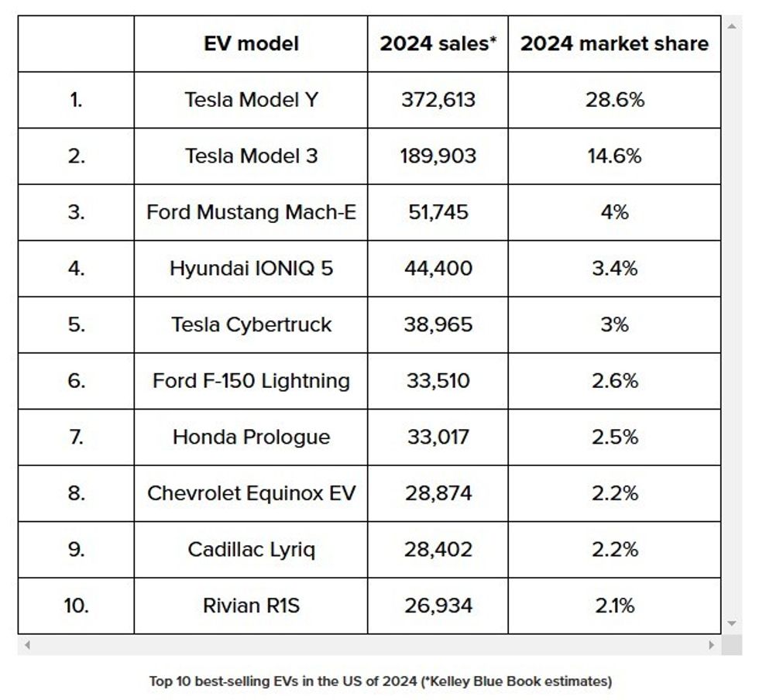Click the Rivian R1S market share 2.1%
Screen dimensions: 759x700
pos(614,606)
